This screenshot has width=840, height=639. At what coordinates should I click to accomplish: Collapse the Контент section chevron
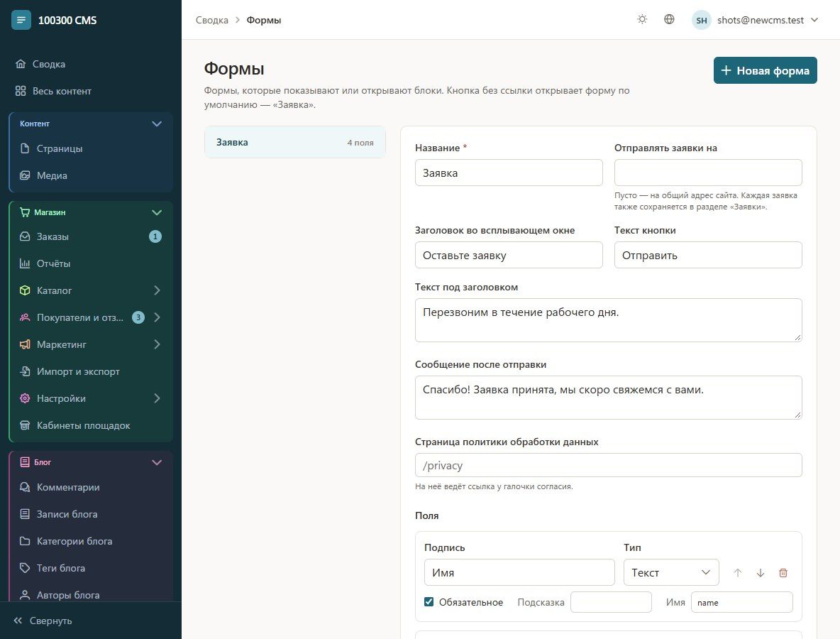pos(156,124)
